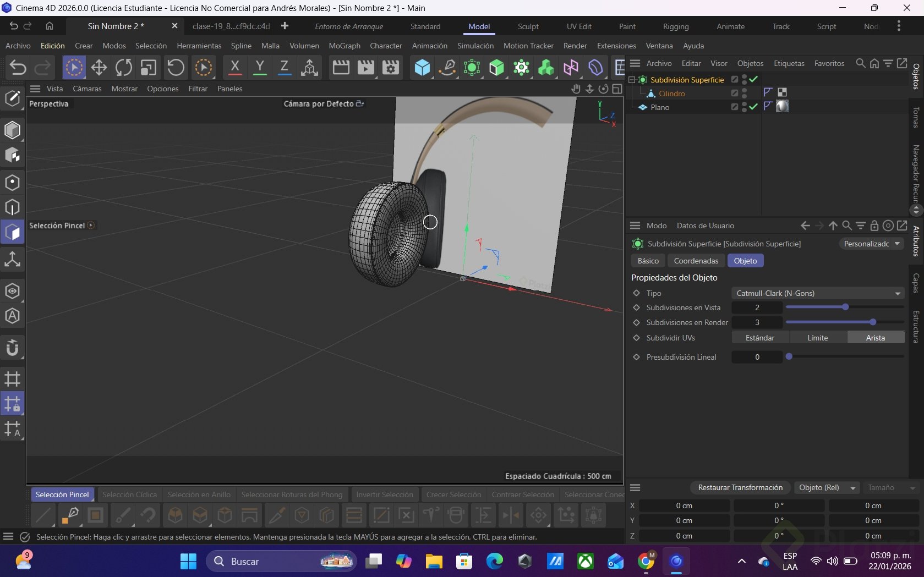Activate the Rotate tool
924x577 pixels.
pos(124,68)
